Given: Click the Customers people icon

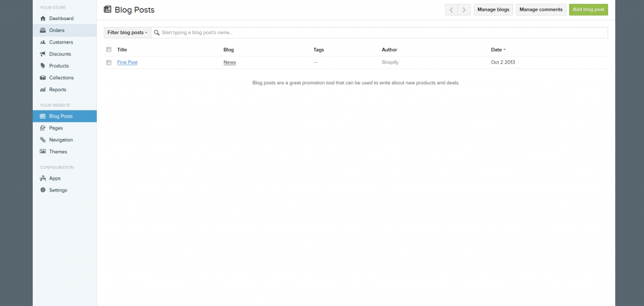Looking at the screenshot, I should point(43,42).
